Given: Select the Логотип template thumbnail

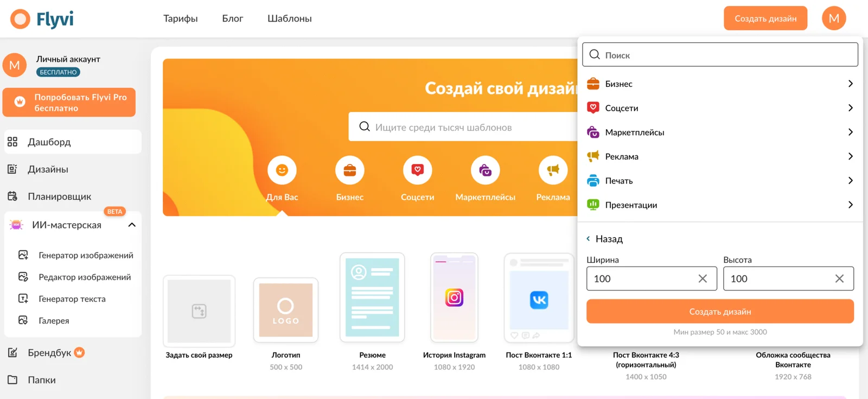Looking at the screenshot, I should 286,311.
